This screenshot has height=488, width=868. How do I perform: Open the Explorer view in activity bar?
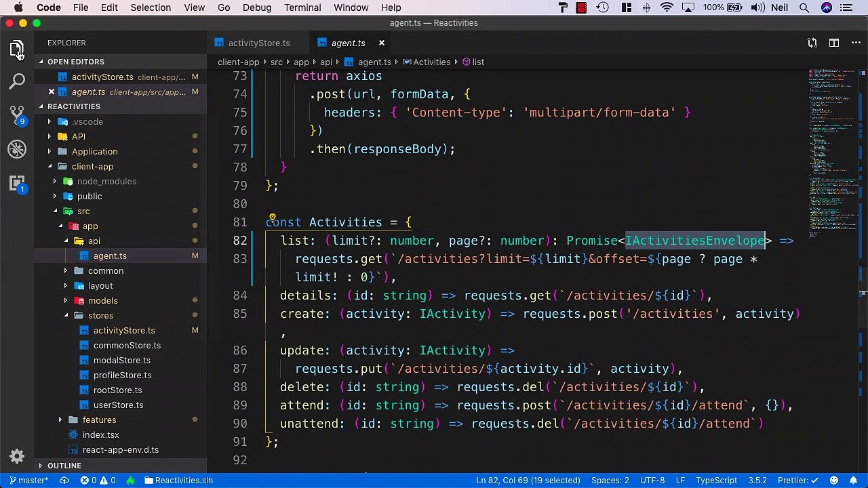pos(17,49)
